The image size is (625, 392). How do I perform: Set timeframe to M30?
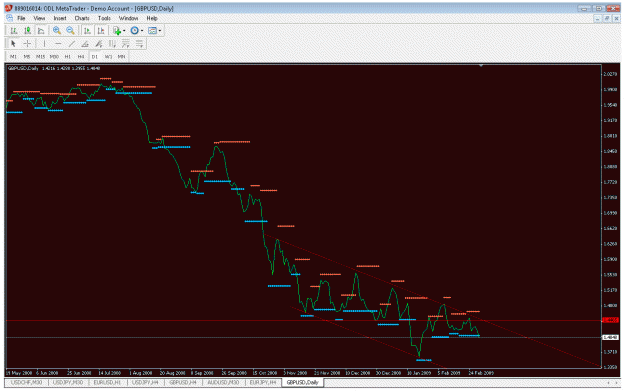coord(54,57)
